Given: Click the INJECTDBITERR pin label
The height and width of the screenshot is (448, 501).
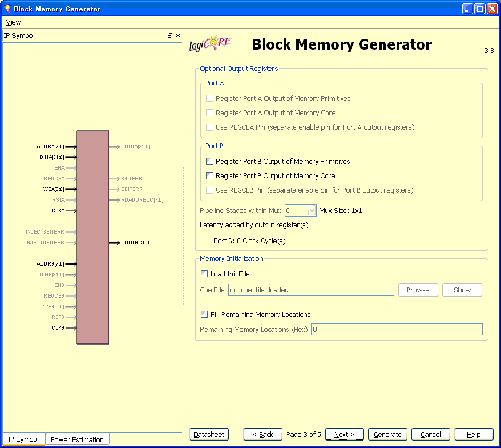Looking at the screenshot, I should click(x=45, y=242).
